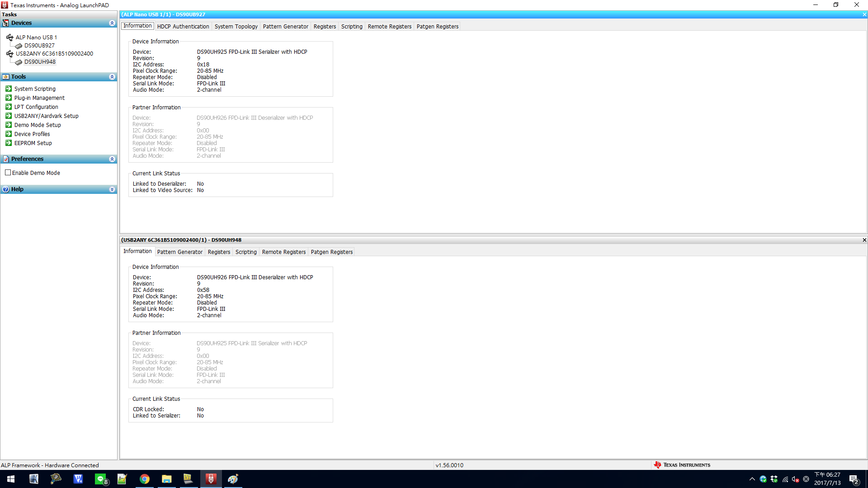Select DS90UB927 device in tree
The image size is (868, 488).
point(39,46)
